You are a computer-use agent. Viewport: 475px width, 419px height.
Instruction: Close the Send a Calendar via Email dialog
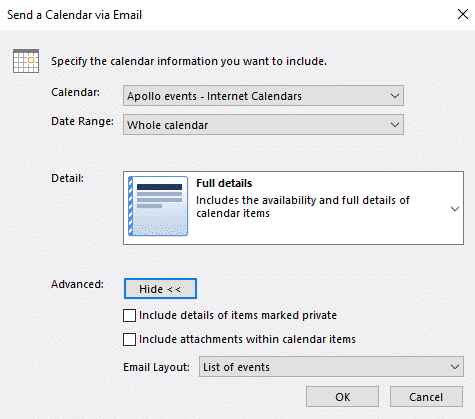[463, 14]
